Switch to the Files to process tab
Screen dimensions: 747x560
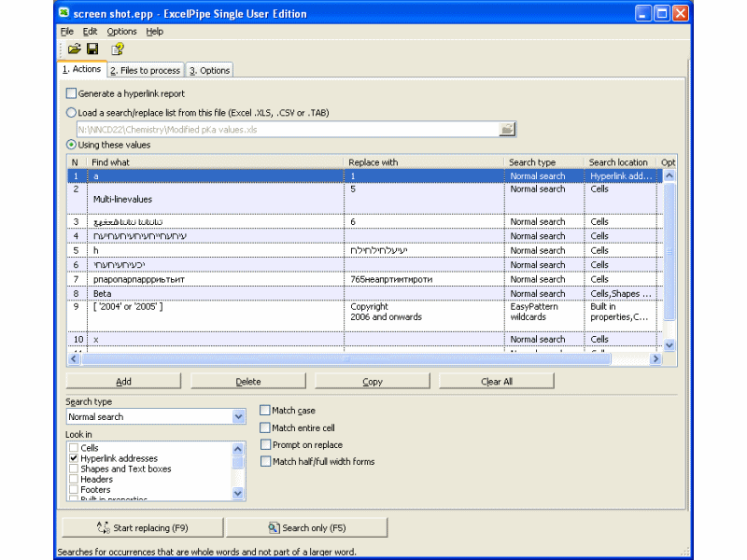tap(145, 71)
